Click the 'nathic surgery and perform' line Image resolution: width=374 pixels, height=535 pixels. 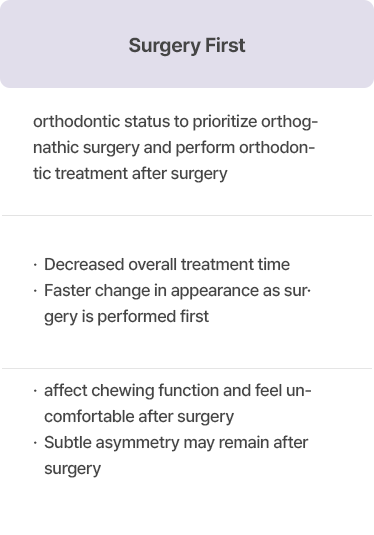(174, 148)
